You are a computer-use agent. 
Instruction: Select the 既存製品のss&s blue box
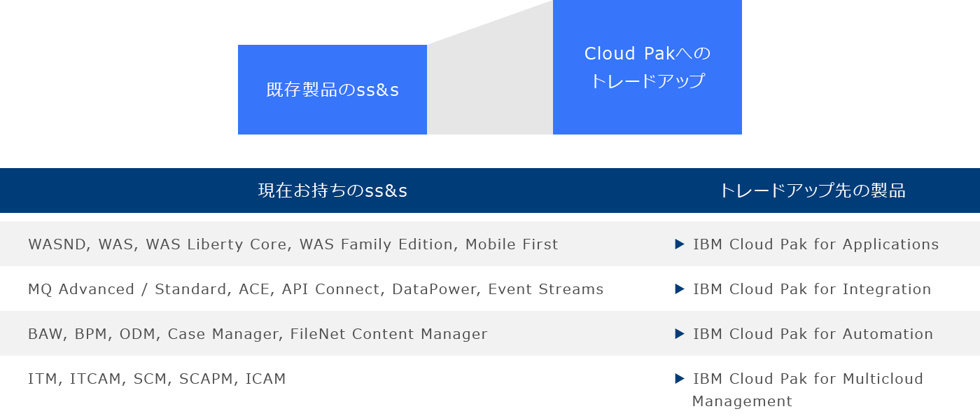332,90
